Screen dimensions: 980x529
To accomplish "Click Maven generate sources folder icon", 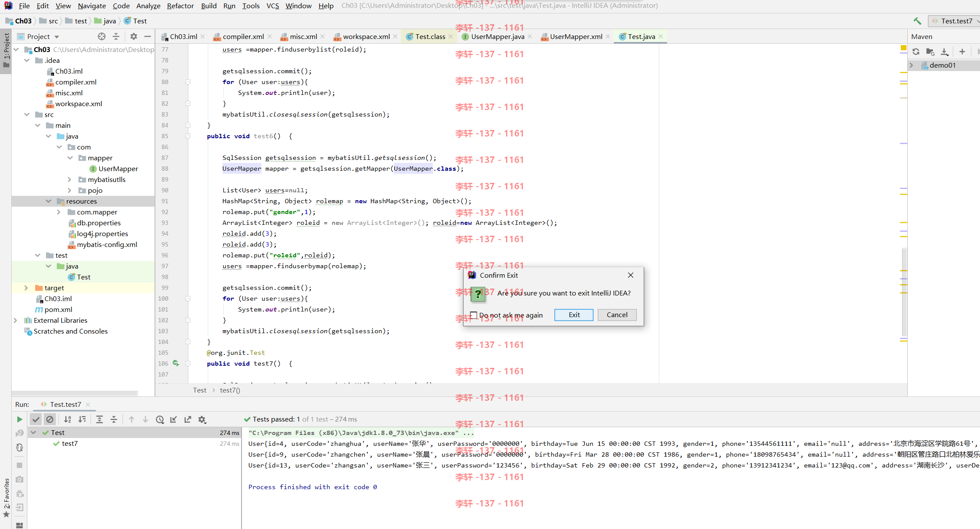I will coord(930,52).
